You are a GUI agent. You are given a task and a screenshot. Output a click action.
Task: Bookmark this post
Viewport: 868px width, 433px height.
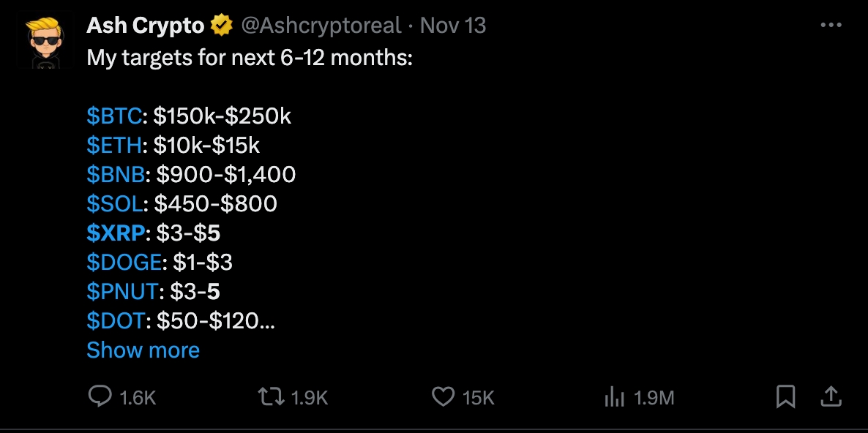point(786,397)
